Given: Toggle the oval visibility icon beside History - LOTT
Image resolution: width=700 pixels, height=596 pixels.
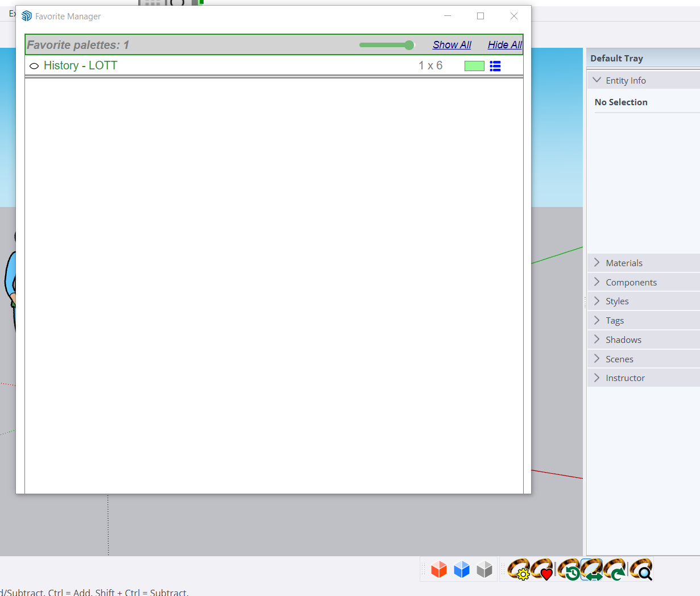Looking at the screenshot, I should click(34, 66).
